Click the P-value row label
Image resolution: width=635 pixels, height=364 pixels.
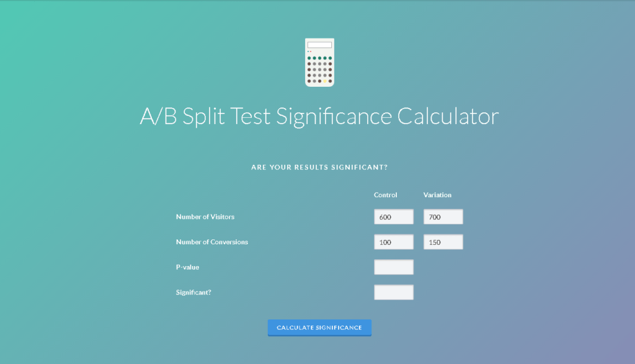tap(187, 267)
